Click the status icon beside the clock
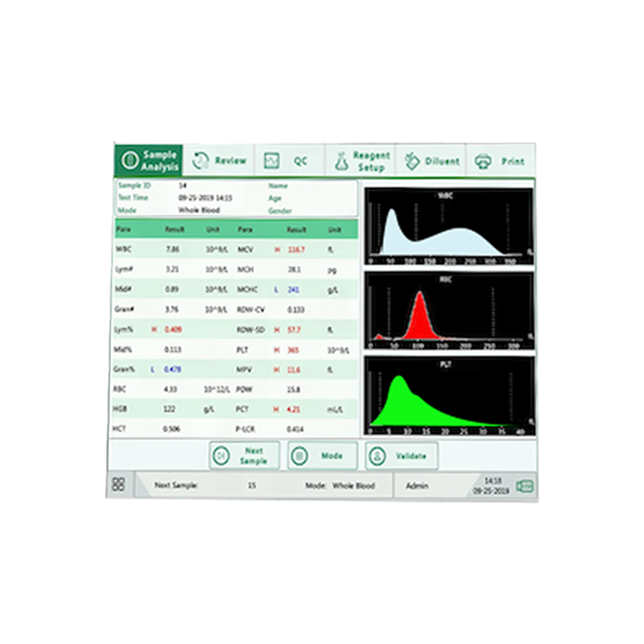 coord(525,485)
